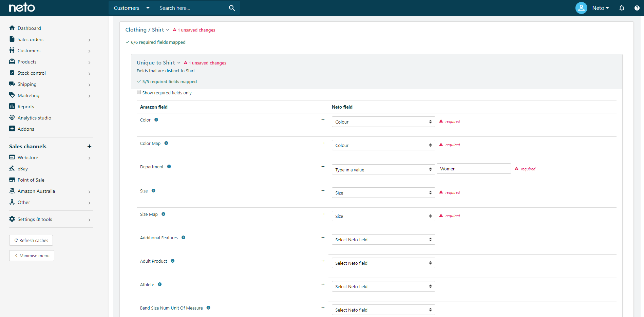
Task: Open the Unique to Shirt link
Action: (156, 63)
